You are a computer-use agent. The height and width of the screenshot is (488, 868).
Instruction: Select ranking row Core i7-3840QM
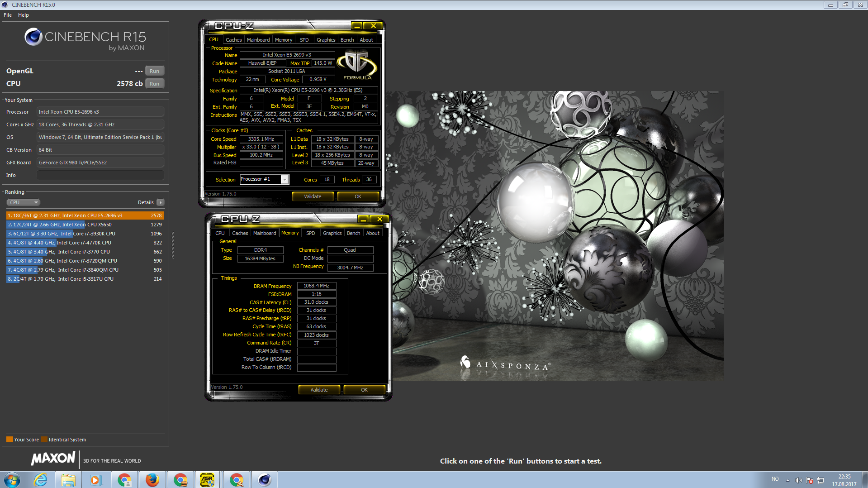(85, 270)
